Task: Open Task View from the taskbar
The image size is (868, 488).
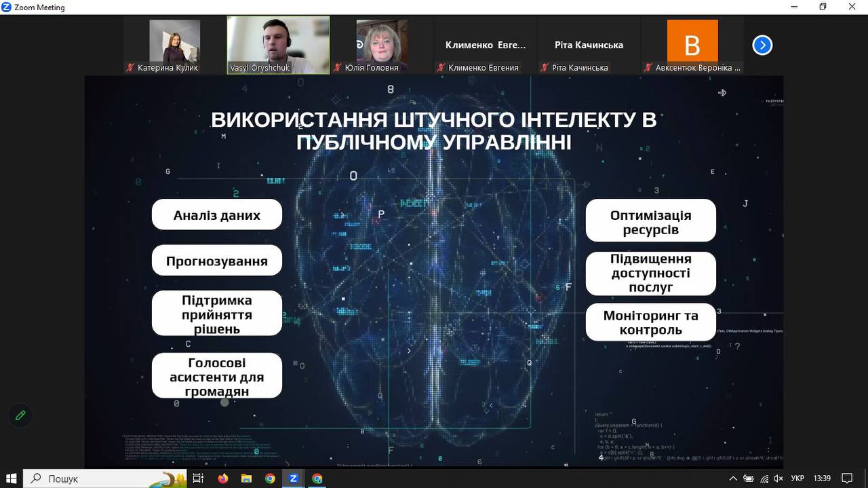Action: (198, 478)
